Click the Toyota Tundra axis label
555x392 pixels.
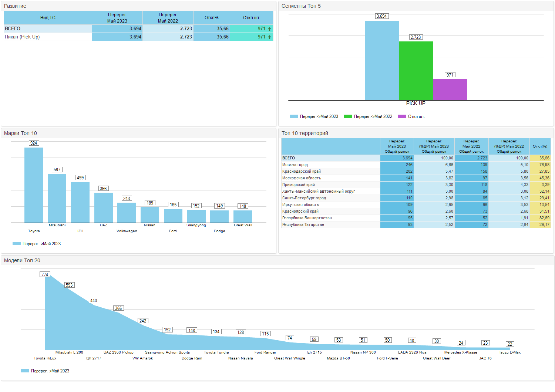tap(216, 352)
